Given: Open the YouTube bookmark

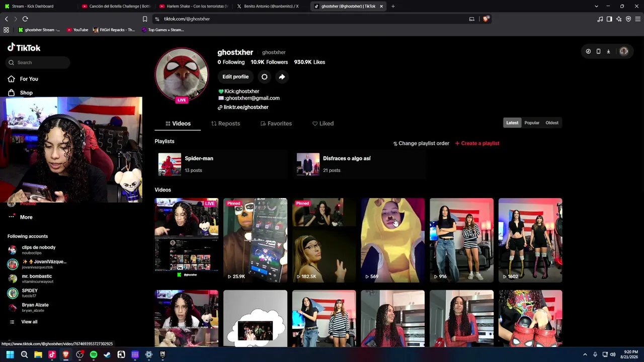Looking at the screenshot, I should 77,30.
